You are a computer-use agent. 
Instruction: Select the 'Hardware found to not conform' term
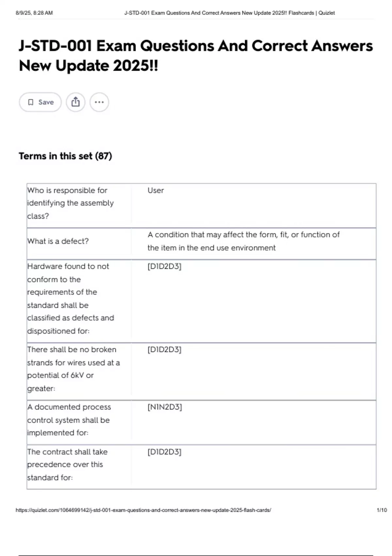[x=70, y=299]
